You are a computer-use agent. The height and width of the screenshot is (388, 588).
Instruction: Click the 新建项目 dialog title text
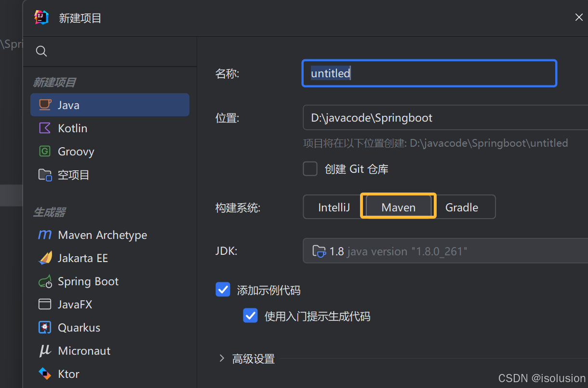click(x=80, y=18)
